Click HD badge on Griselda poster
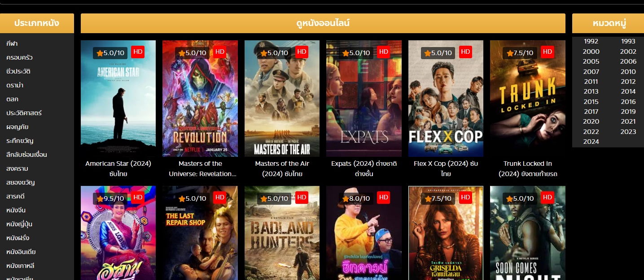Screen dimensions: 644x280 pyautogui.click(x=465, y=198)
